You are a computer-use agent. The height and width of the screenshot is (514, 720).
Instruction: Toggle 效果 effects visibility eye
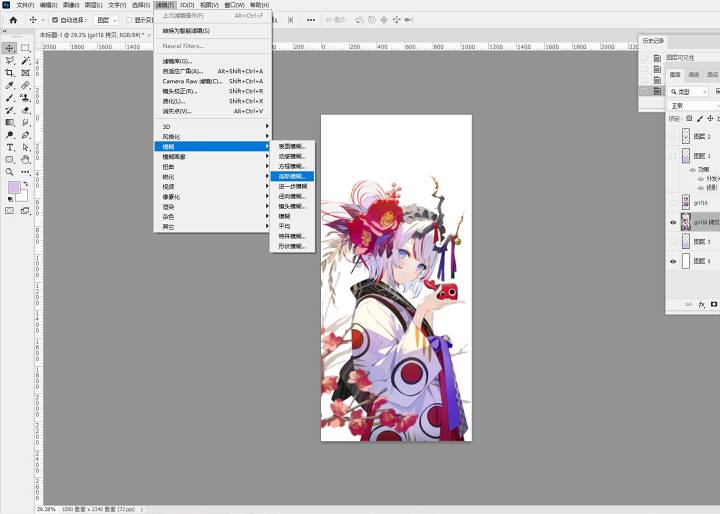pyautogui.click(x=692, y=169)
